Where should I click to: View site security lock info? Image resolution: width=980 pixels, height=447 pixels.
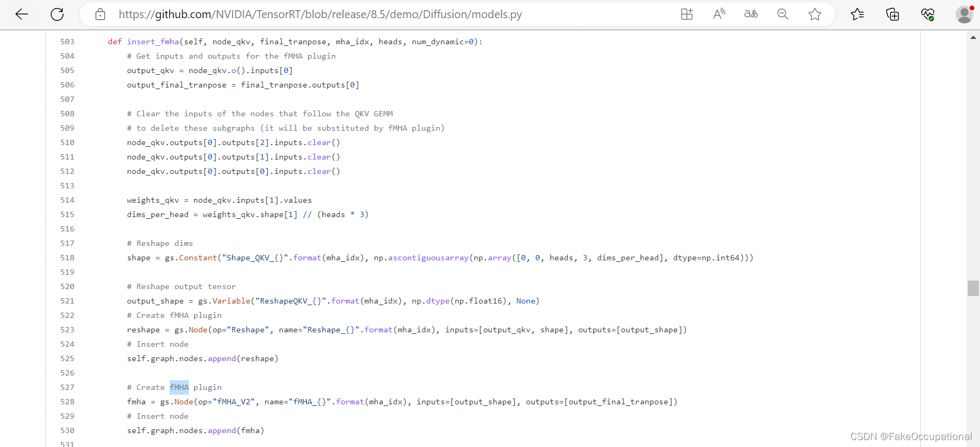point(100,14)
